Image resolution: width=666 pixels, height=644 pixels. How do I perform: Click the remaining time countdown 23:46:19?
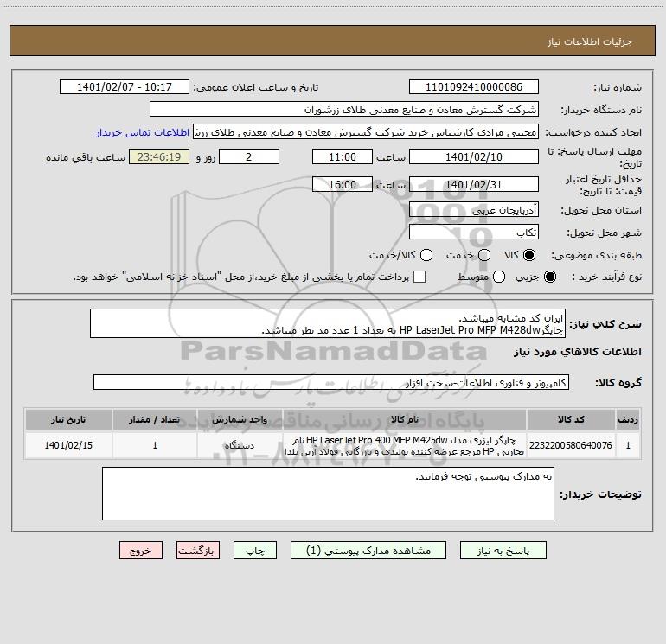pyautogui.click(x=159, y=156)
